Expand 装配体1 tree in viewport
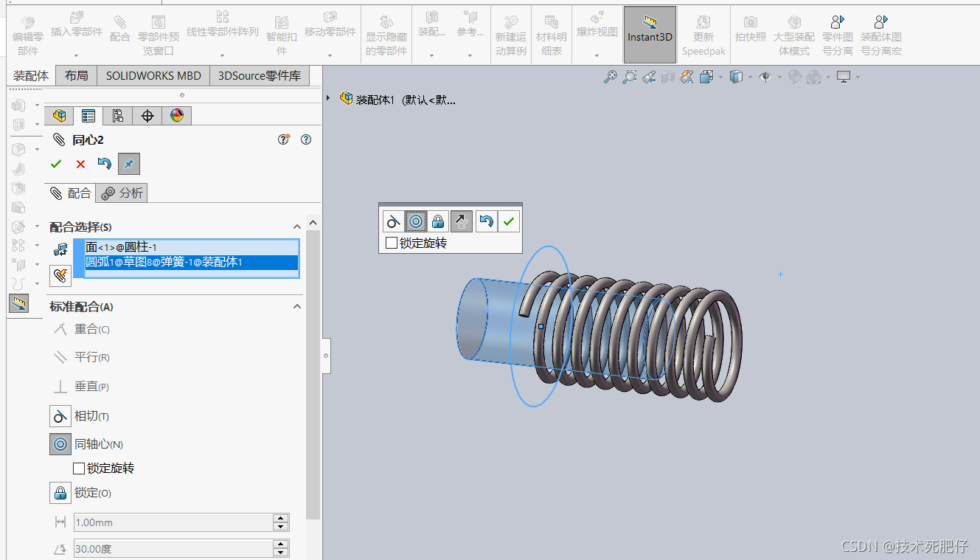This screenshot has width=980, height=560. (x=328, y=98)
